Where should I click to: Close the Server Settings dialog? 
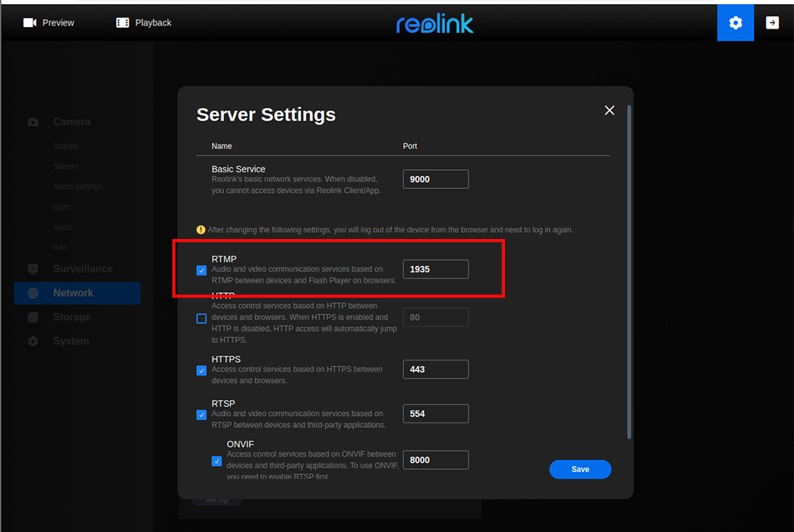(x=609, y=110)
